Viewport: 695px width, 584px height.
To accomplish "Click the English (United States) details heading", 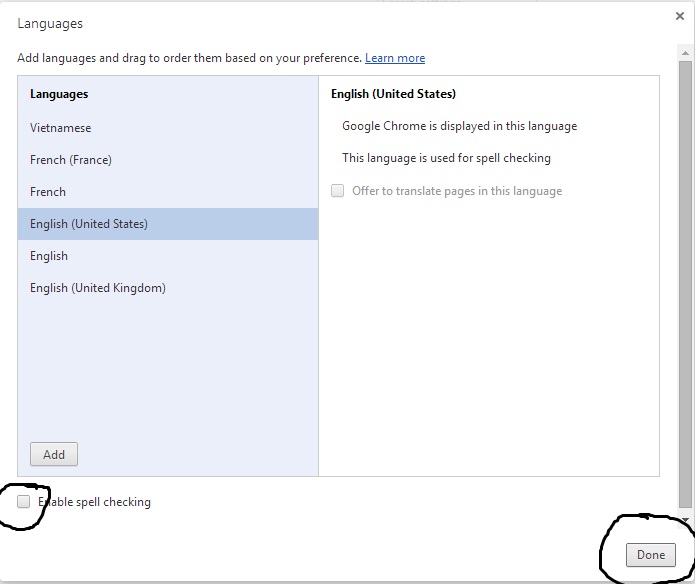I will point(393,94).
